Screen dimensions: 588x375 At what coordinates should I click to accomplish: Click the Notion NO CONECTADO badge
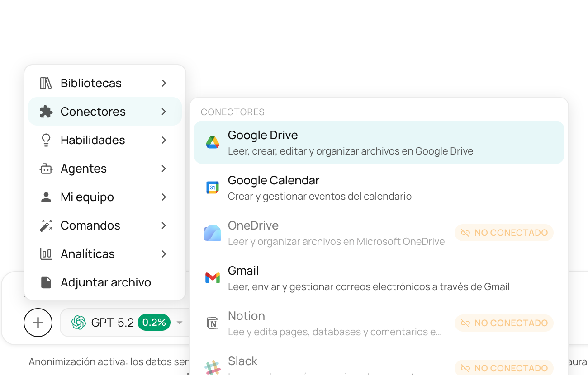[504, 323]
